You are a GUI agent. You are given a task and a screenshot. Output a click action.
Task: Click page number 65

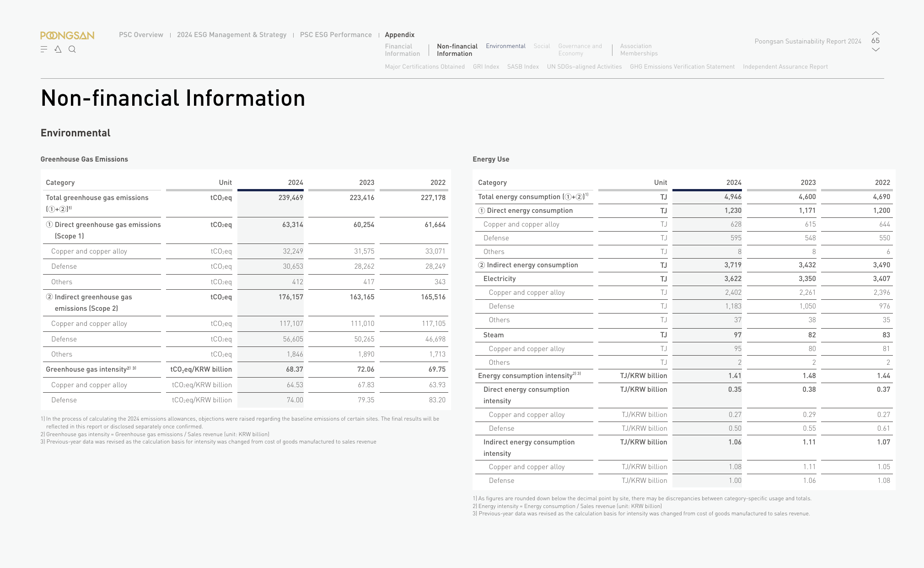pos(876,41)
